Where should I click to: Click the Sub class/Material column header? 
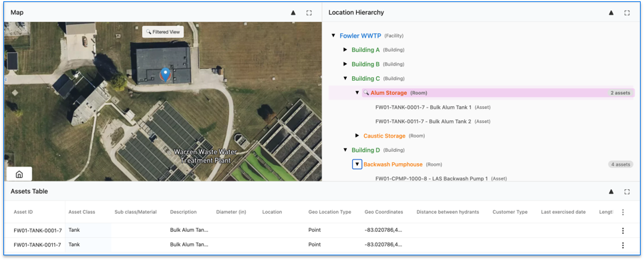click(x=136, y=212)
